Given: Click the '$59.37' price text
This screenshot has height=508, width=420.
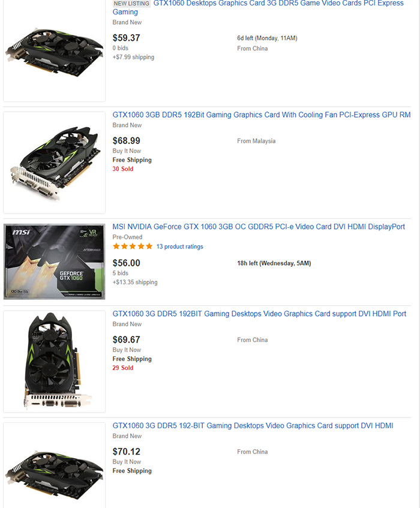Looking at the screenshot, I should pyautogui.click(x=126, y=38).
